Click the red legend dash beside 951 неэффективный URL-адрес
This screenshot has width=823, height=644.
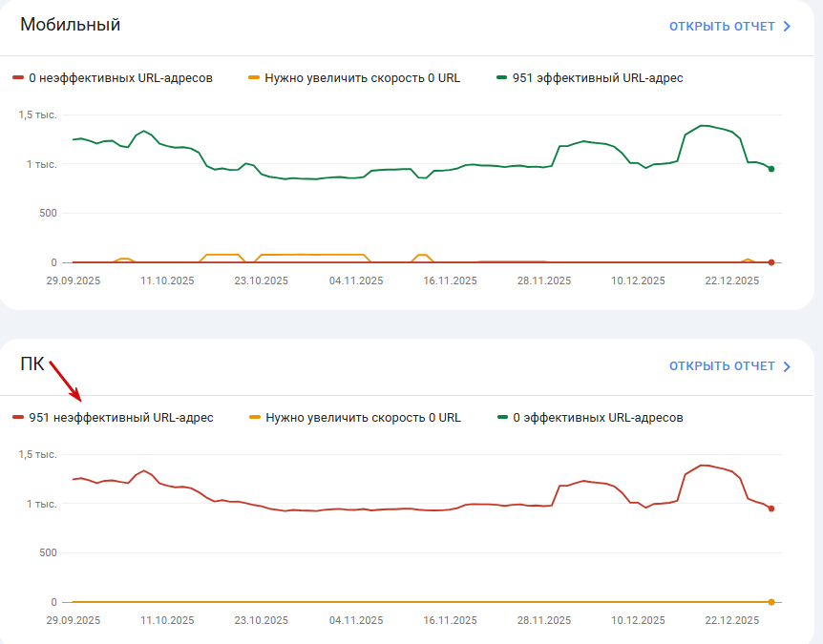tap(18, 418)
